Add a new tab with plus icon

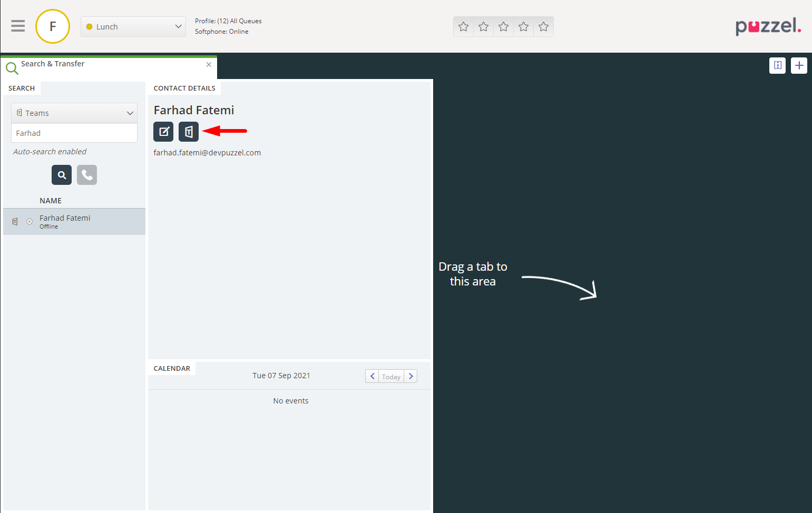click(x=799, y=65)
